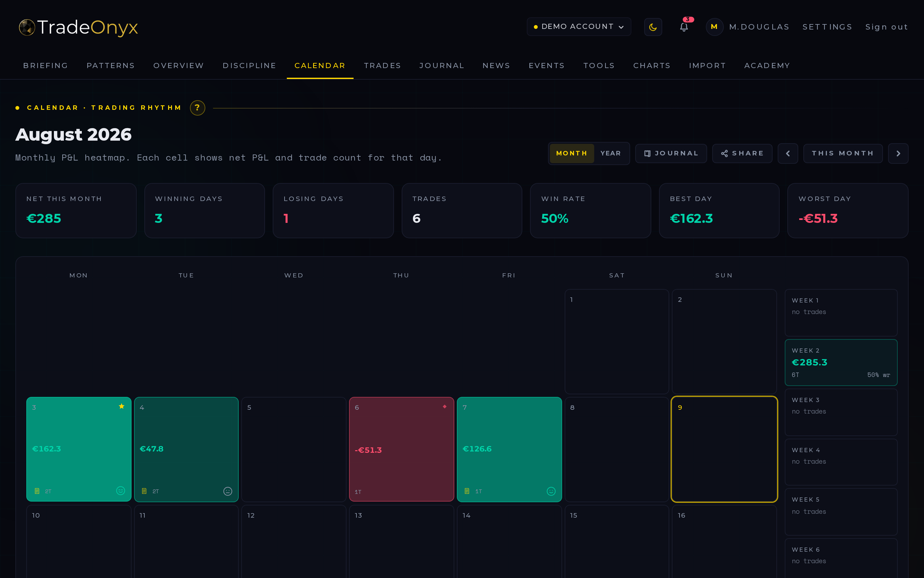The image size is (924, 578).
Task: Select the August 4 cell with €47.8
Action: 186,449
